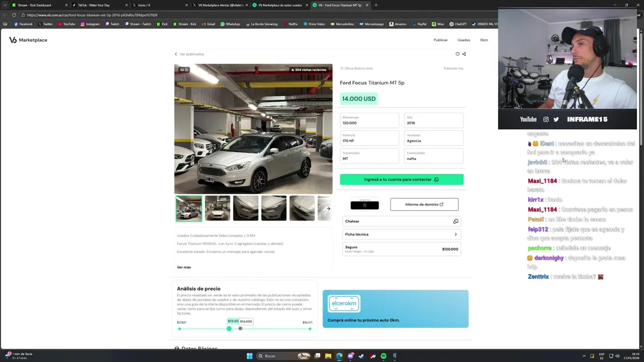The image size is (644, 362).
Task: Click the grey $14.000 slider marker
Action: tap(240, 328)
